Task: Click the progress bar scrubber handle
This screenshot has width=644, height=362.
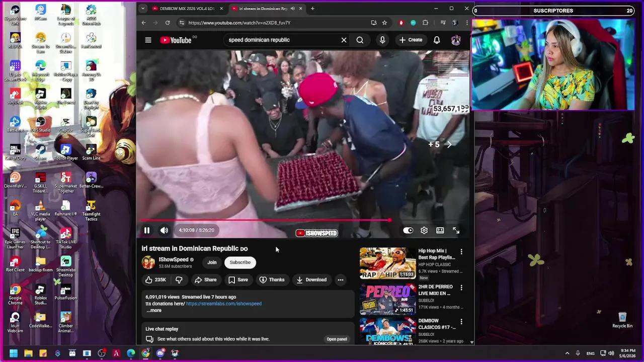Action: 389,220
